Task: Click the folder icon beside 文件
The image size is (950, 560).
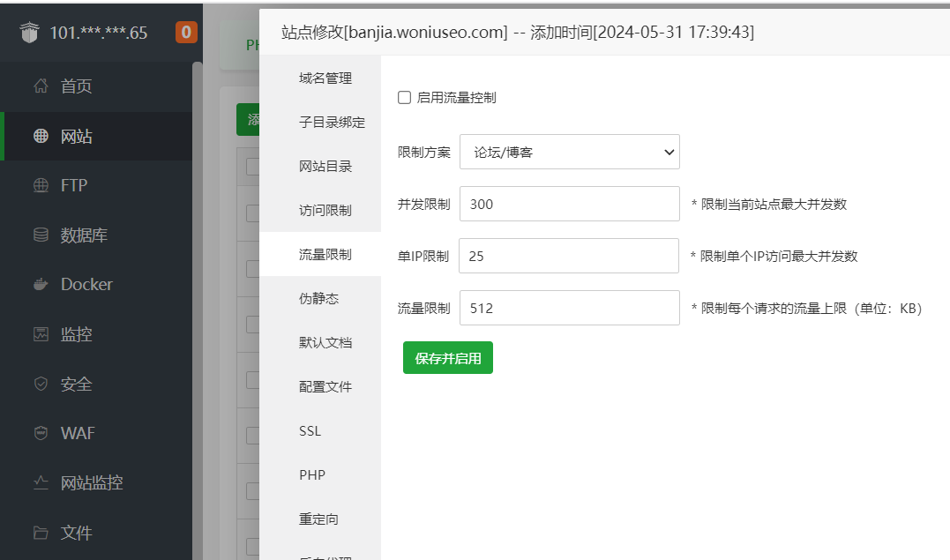Action: click(x=41, y=533)
